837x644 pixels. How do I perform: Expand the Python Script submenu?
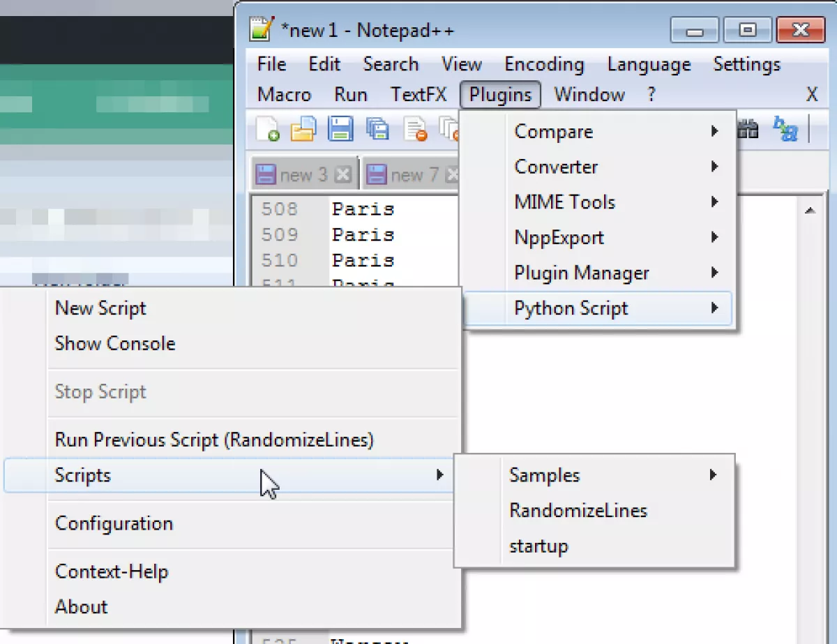pos(598,308)
